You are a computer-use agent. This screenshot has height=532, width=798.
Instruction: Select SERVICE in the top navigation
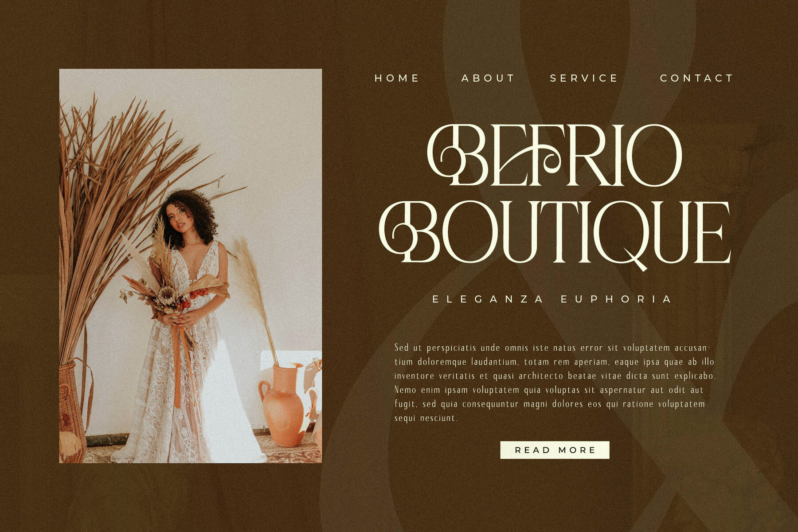point(583,78)
